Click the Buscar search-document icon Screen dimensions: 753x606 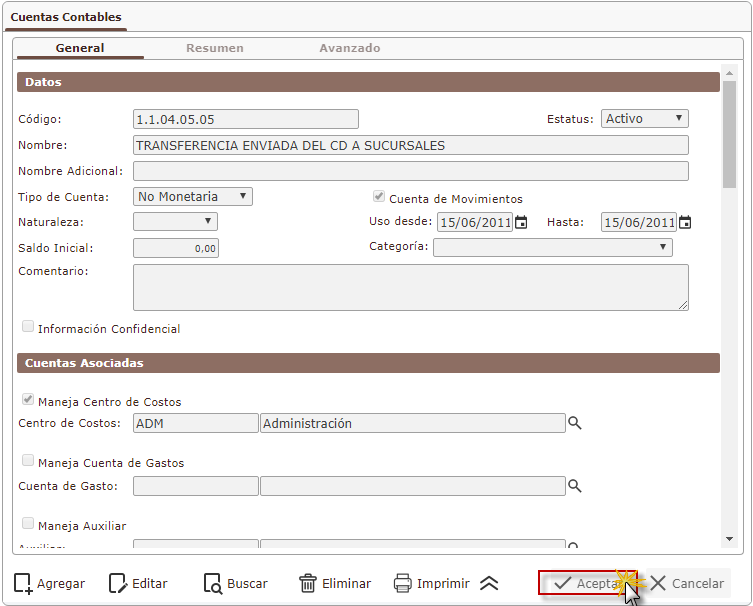[212, 584]
